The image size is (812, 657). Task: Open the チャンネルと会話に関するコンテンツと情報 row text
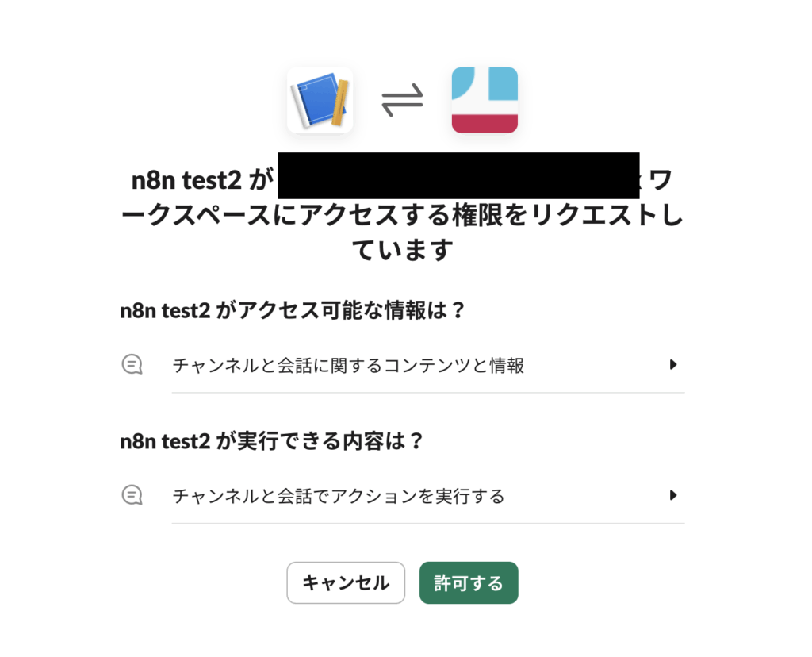click(348, 365)
